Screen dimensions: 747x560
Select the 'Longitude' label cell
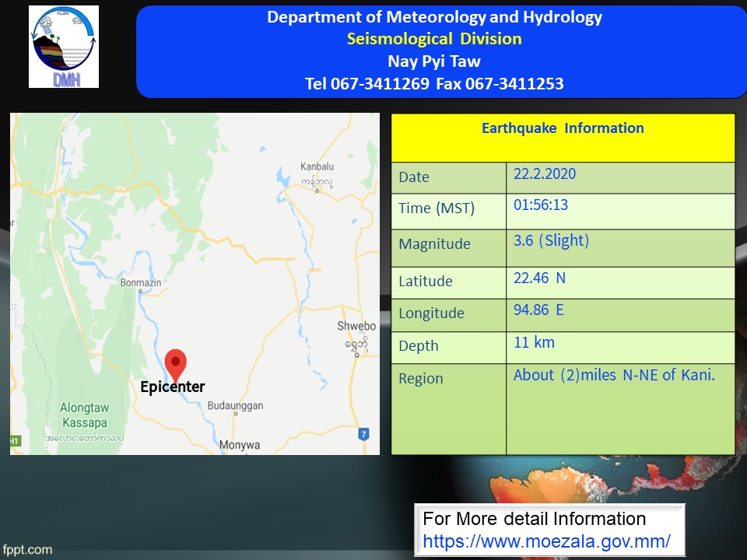tap(449, 315)
